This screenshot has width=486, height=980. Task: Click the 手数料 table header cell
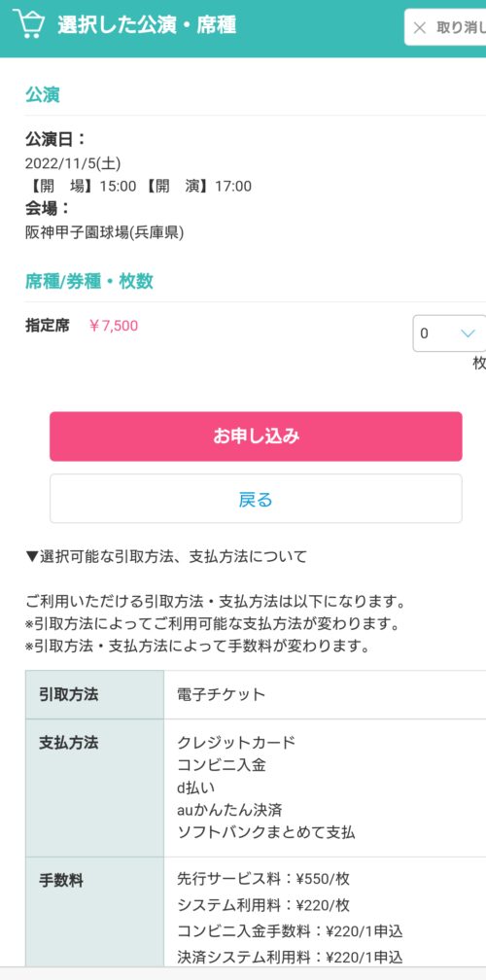point(95,911)
